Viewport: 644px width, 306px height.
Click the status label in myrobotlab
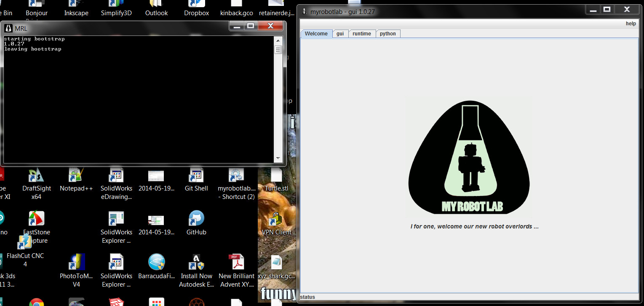click(x=307, y=297)
